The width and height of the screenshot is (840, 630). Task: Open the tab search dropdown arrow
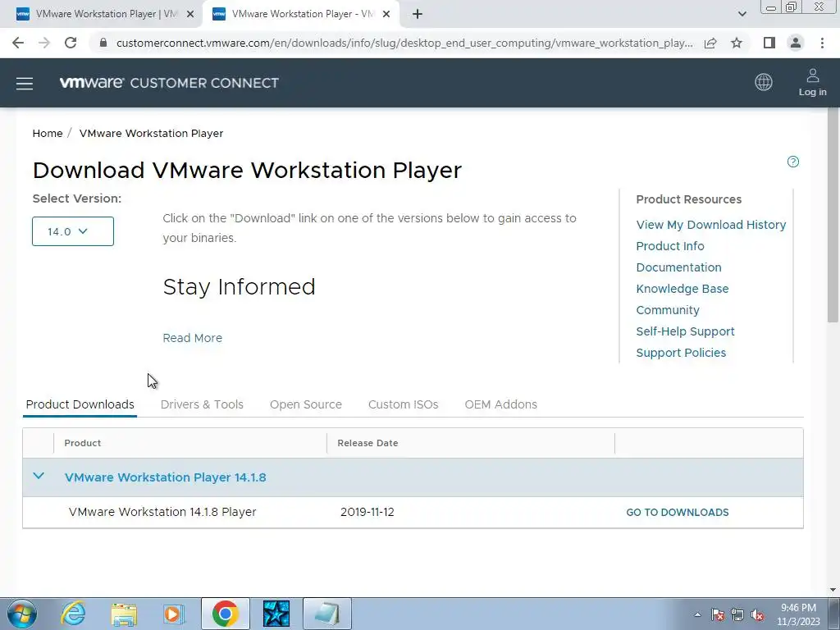(x=742, y=14)
